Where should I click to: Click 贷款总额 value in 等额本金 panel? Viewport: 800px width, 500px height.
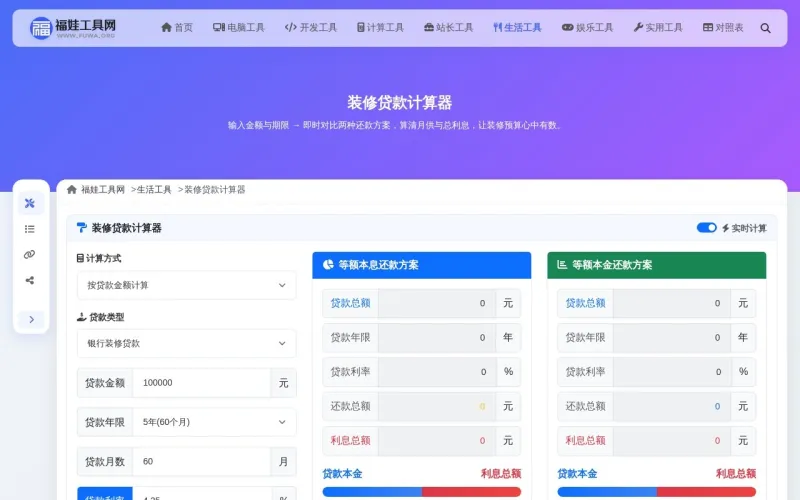(671, 303)
